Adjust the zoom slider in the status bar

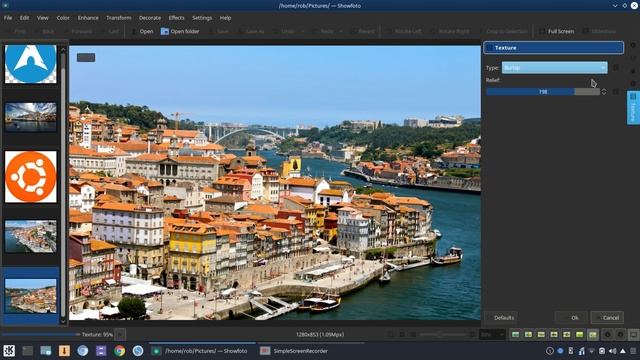pyautogui.click(x=443, y=334)
